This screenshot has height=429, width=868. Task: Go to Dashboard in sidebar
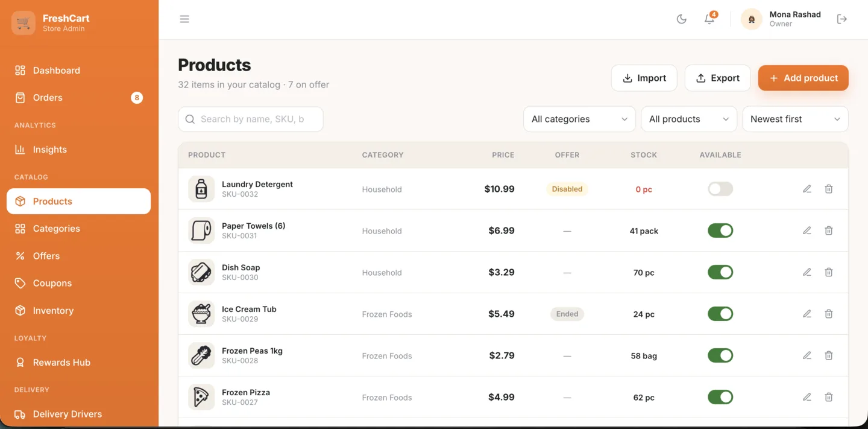(78, 71)
